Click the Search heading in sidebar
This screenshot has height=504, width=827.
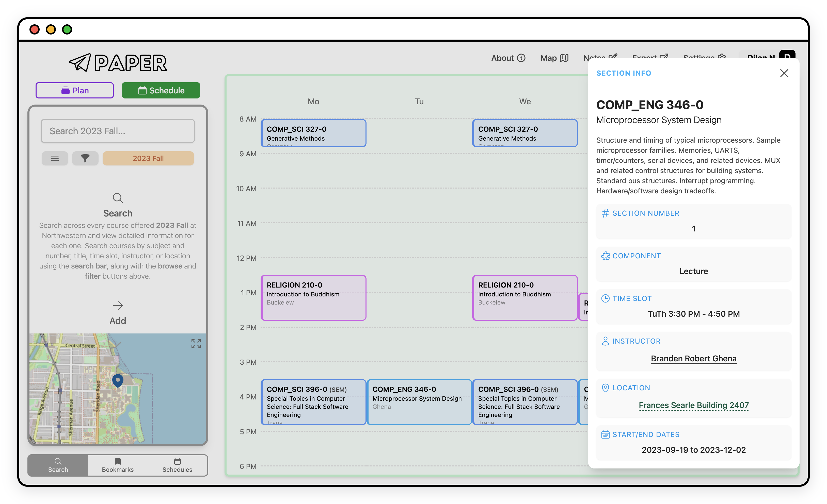pos(117,213)
